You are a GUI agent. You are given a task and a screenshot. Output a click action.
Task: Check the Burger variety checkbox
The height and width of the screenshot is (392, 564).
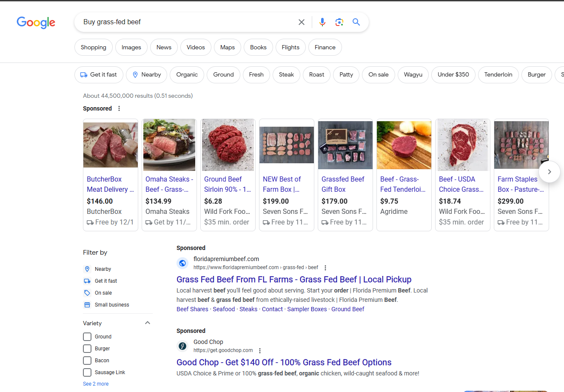tap(87, 349)
